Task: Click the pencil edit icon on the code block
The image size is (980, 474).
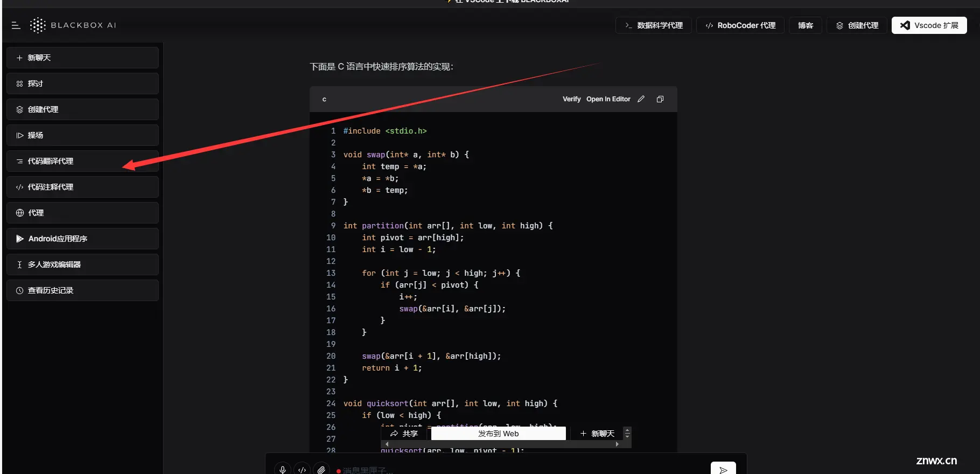Action: 641,99
